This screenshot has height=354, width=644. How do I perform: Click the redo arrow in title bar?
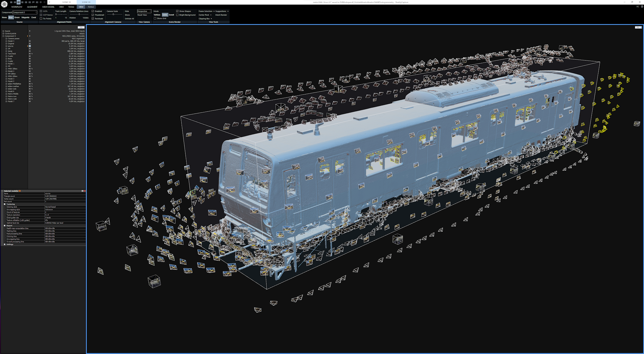pos(45,2)
